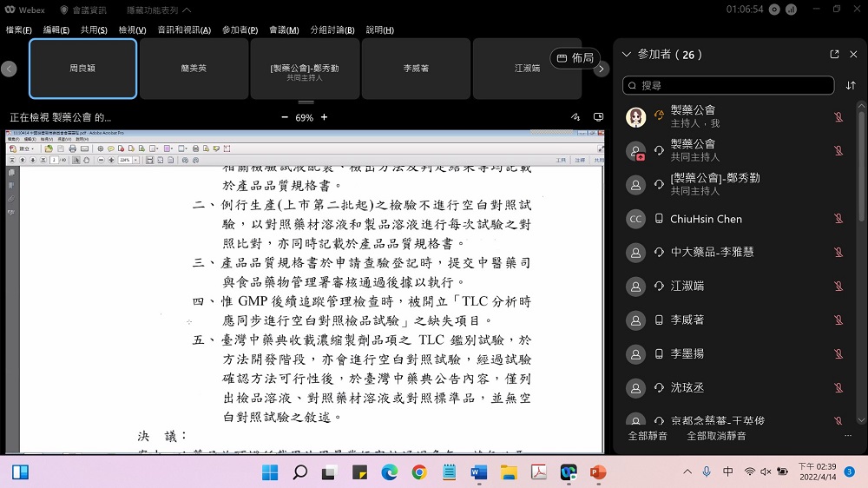Unmute ChiuHsin Chen microphone

pos(838,219)
